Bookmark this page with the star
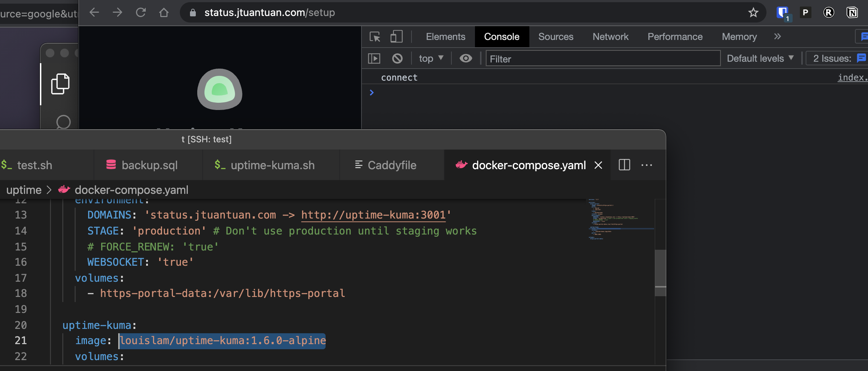This screenshot has height=371, width=868. point(753,12)
